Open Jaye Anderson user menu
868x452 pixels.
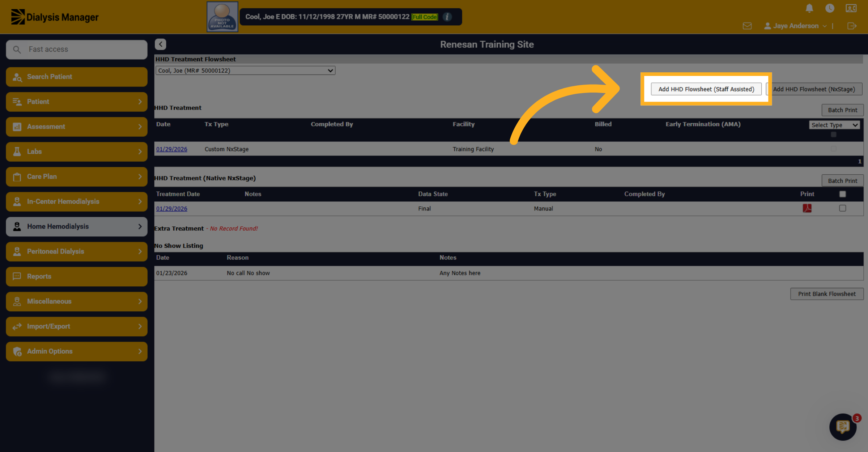tap(795, 26)
